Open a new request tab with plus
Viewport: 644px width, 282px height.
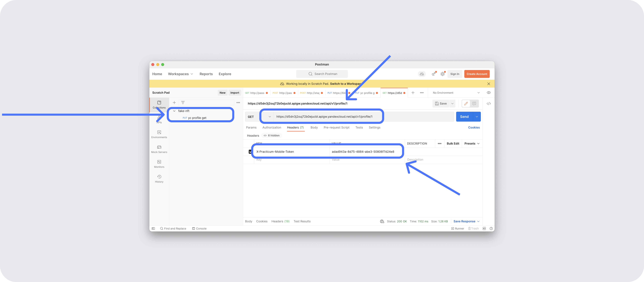pyautogui.click(x=413, y=93)
